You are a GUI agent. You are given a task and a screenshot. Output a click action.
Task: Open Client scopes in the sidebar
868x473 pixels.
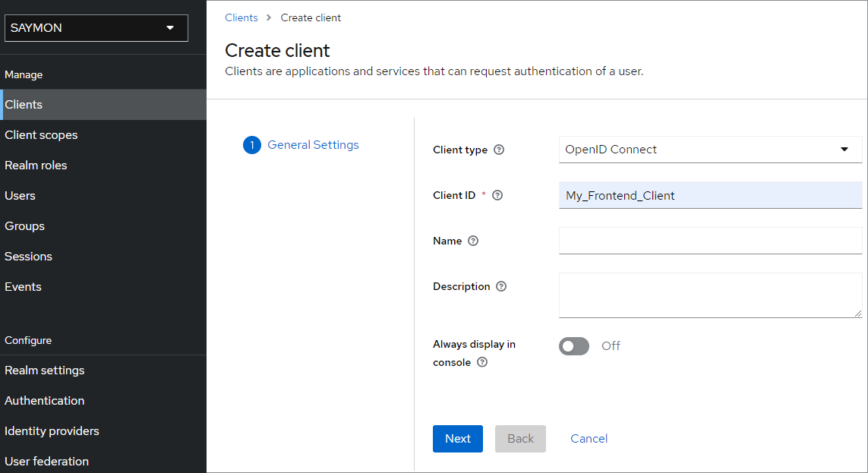[x=103, y=135]
